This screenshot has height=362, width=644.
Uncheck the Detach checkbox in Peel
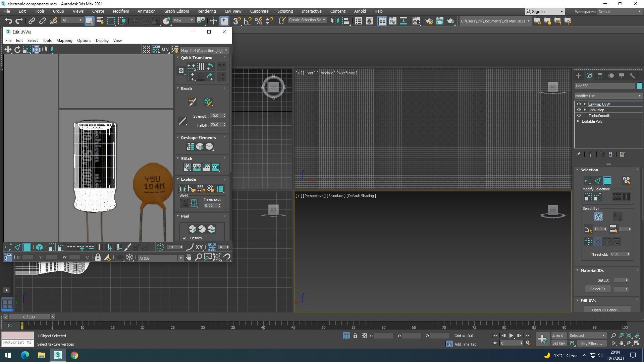(x=184, y=238)
